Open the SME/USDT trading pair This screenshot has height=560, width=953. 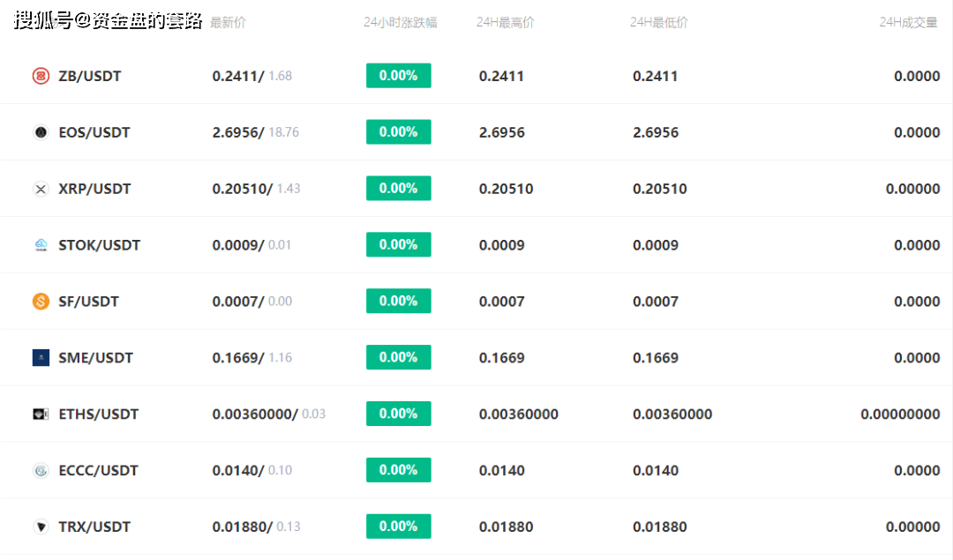tap(95, 358)
